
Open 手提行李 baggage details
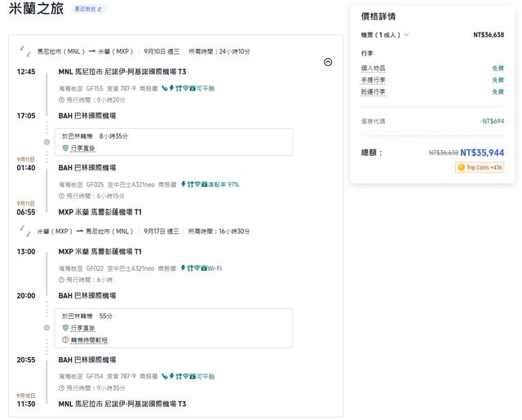[373, 80]
